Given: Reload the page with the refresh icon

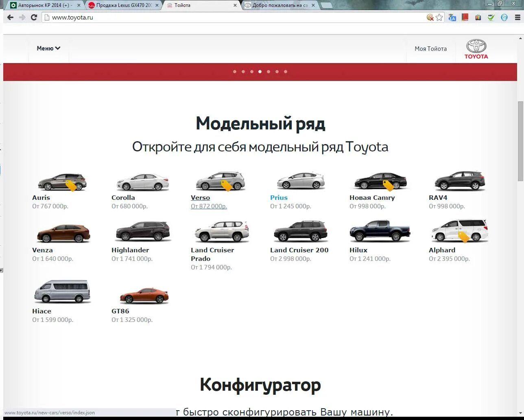Looking at the screenshot, I should tap(34, 17).
